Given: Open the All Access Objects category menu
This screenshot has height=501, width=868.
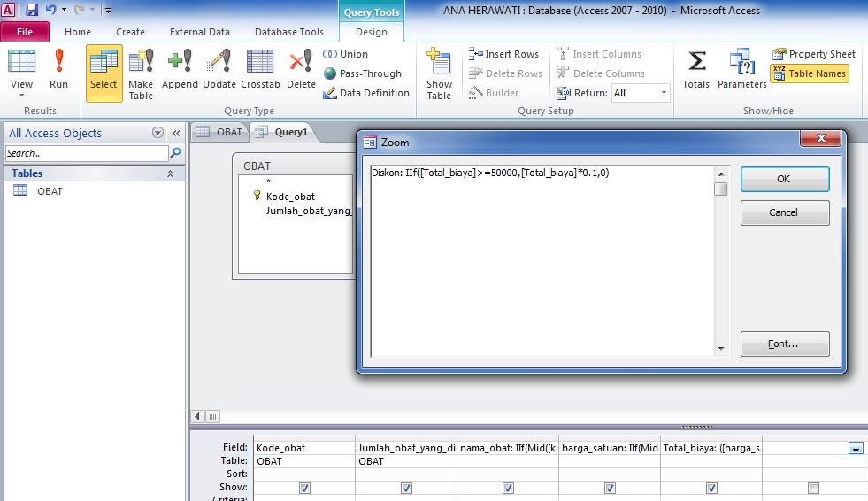Looking at the screenshot, I should pyautogui.click(x=157, y=133).
